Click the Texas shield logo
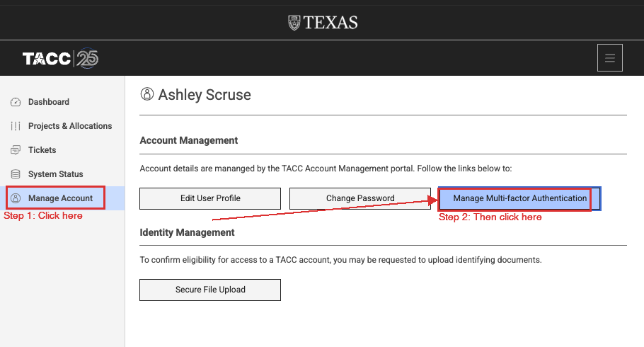 294,23
